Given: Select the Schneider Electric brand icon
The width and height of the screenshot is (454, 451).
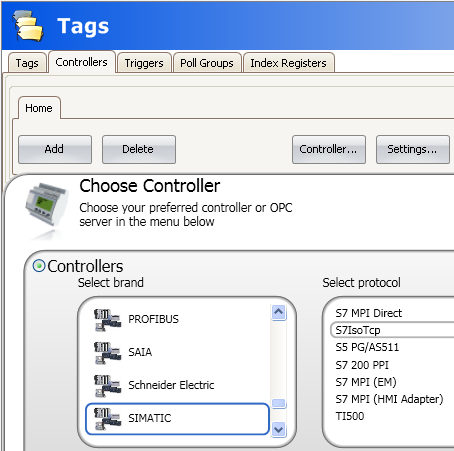Looking at the screenshot, I should [107, 386].
